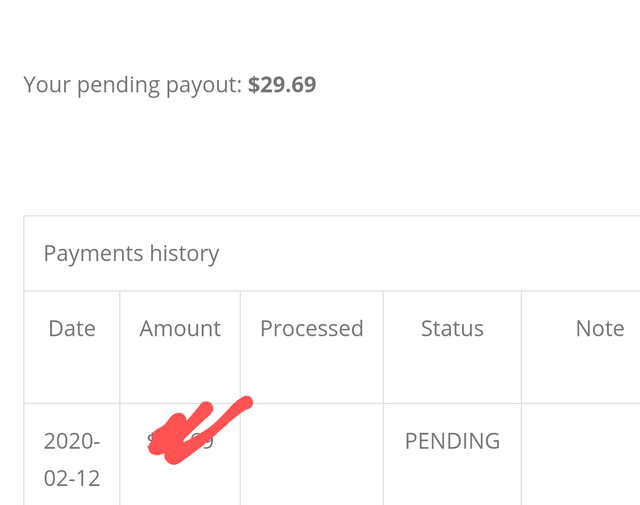
Task: Click the red scribble over the amount
Action: [x=195, y=430]
